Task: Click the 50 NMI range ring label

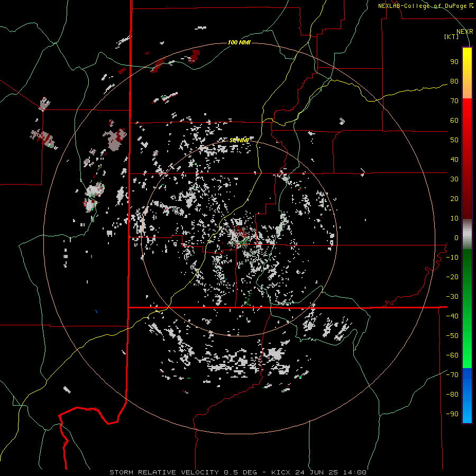Action: coord(239,140)
